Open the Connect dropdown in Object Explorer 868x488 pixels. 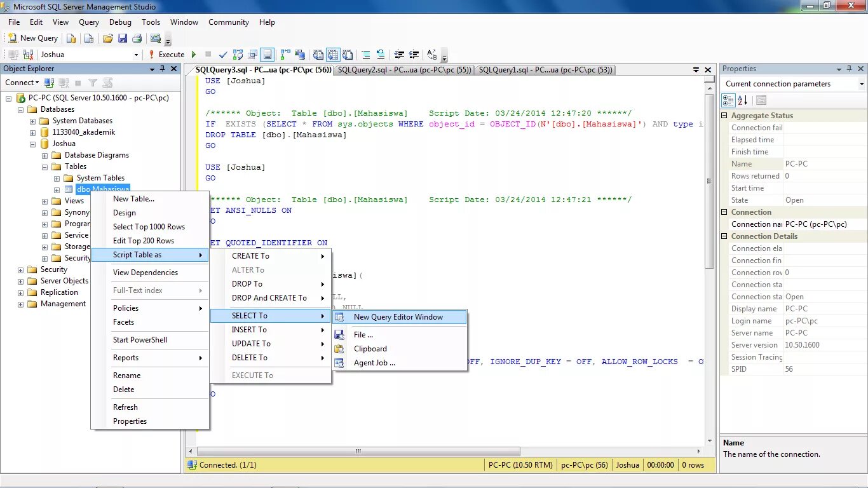click(x=22, y=83)
